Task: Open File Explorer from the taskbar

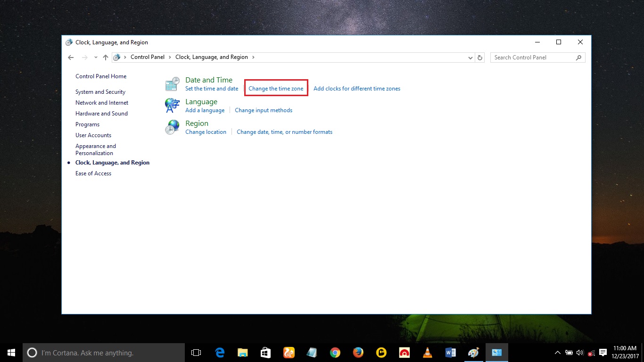Action: (243, 353)
